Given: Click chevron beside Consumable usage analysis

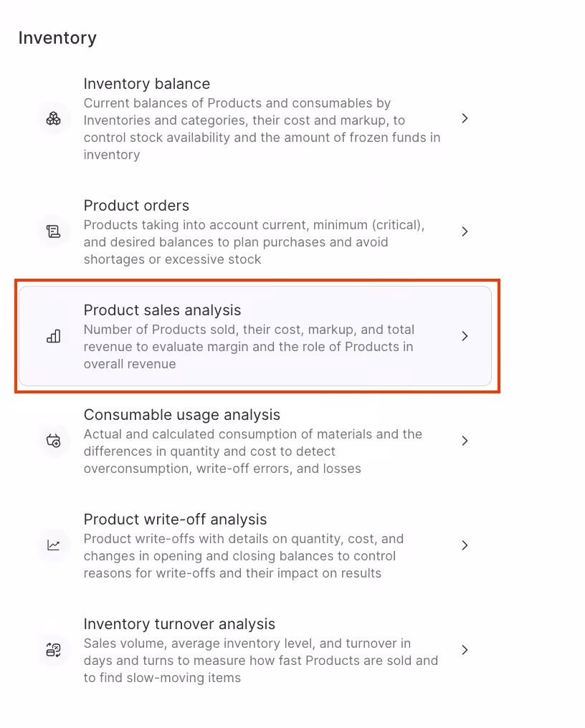Looking at the screenshot, I should 465,441.
